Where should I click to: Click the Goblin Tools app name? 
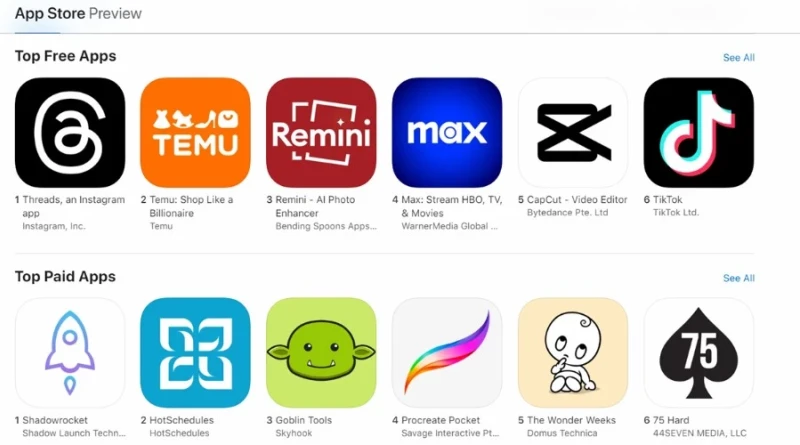click(x=304, y=420)
